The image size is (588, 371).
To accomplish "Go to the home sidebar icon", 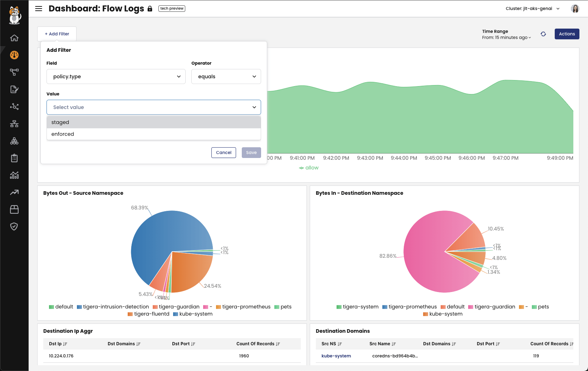I will (14, 38).
